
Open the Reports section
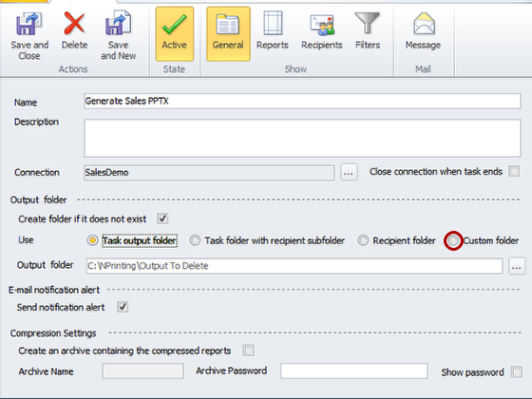(x=272, y=31)
